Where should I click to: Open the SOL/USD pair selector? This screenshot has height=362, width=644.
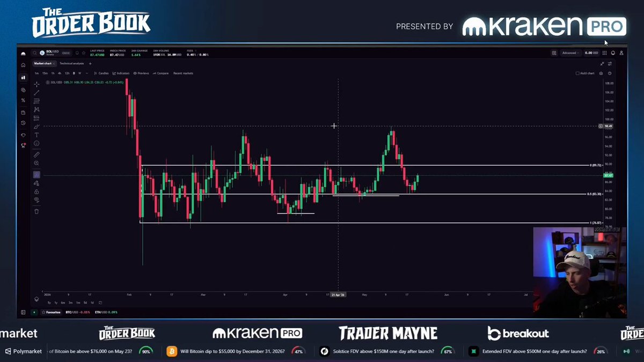click(50, 53)
